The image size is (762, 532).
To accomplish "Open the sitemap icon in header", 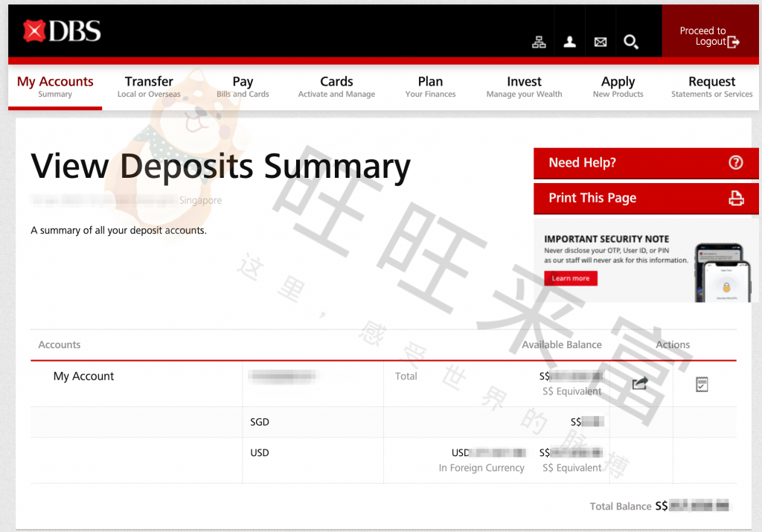I will 539,42.
